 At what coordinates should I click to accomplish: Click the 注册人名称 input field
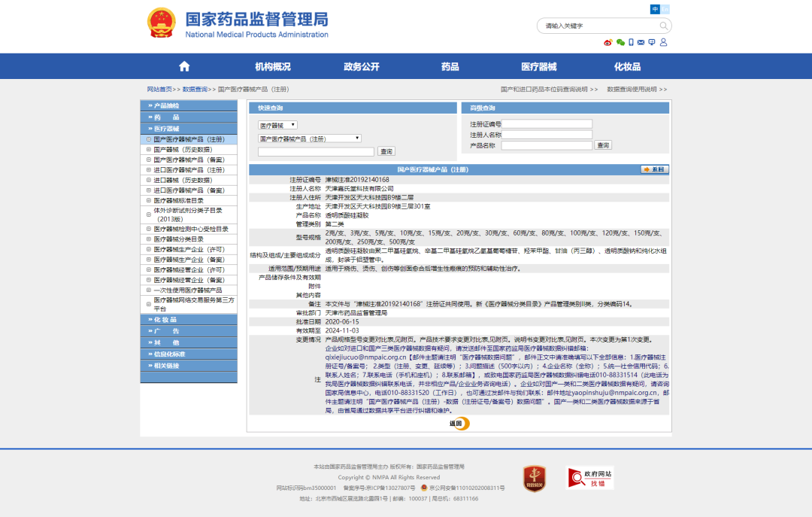(x=547, y=135)
